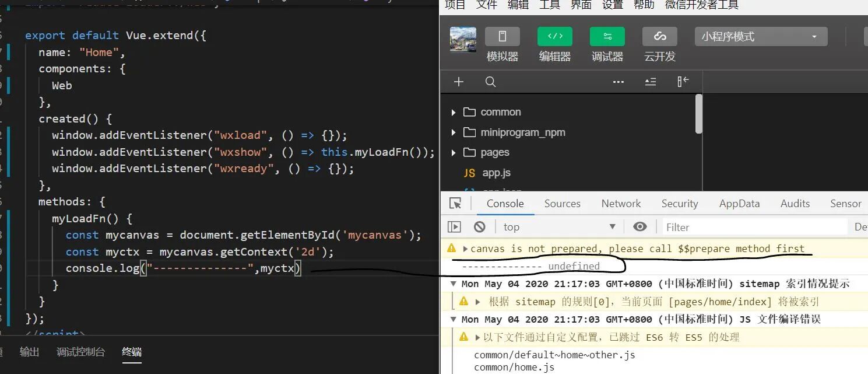Click the inspect element picker icon
The height and width of the screenshot is (374, 868).
[x=455, y=204]
